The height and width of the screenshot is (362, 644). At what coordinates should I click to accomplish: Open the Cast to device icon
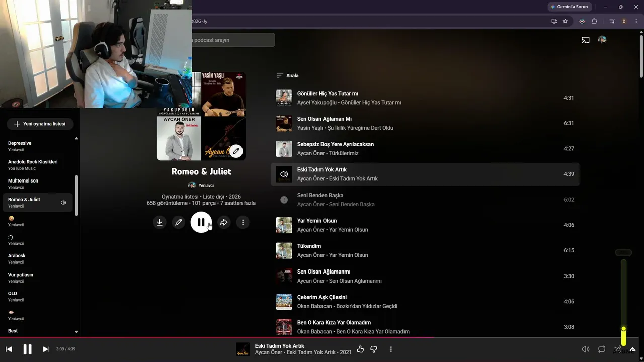[x=586, y=40]
